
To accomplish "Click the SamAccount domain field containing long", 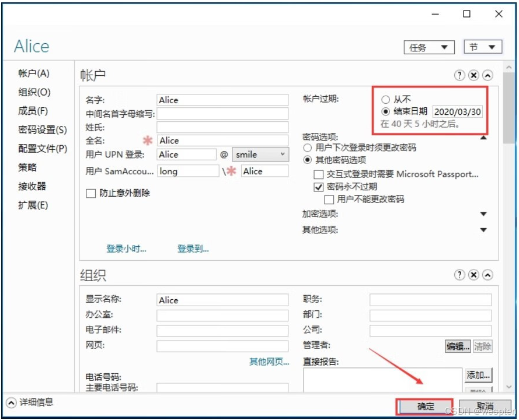I will click(x=187, y=171).
